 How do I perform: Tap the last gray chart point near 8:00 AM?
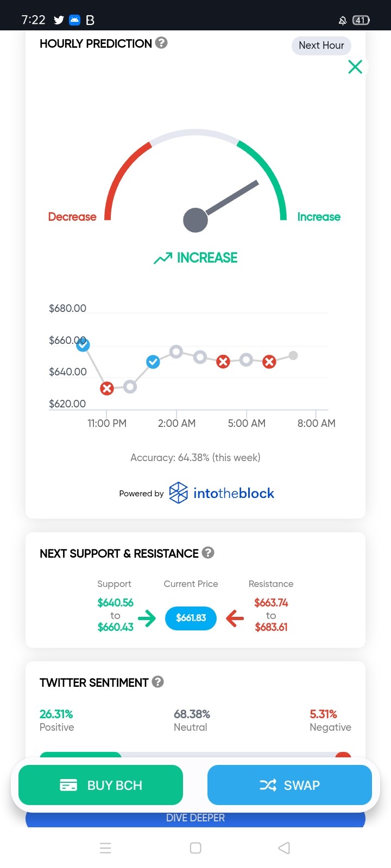pyautogui.click(x=293, y=356)
